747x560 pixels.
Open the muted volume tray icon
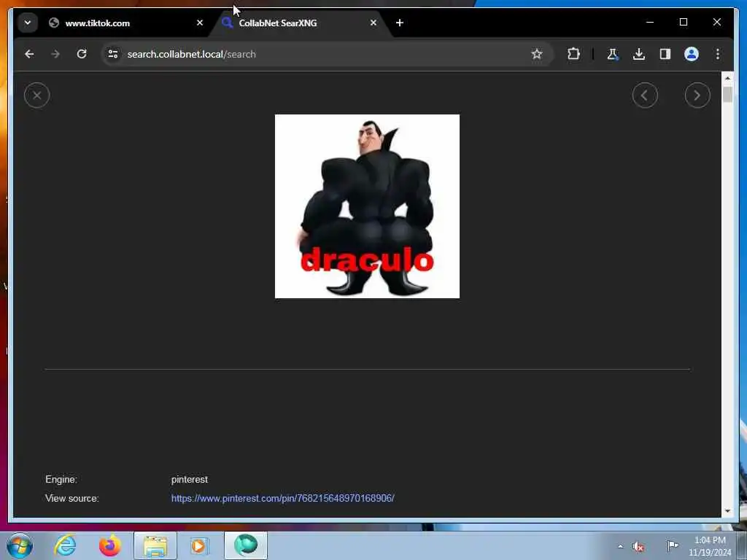[x=638, y=546]
